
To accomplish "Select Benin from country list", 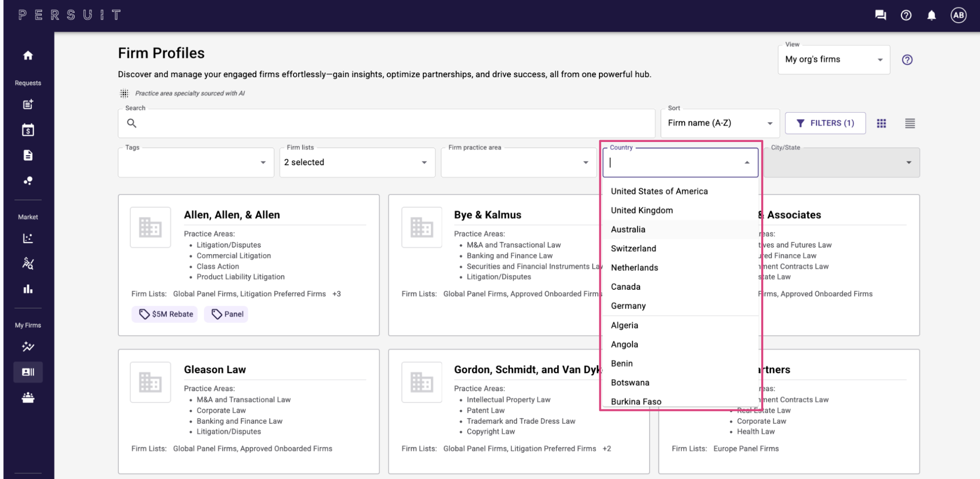I will pos(680,364).
